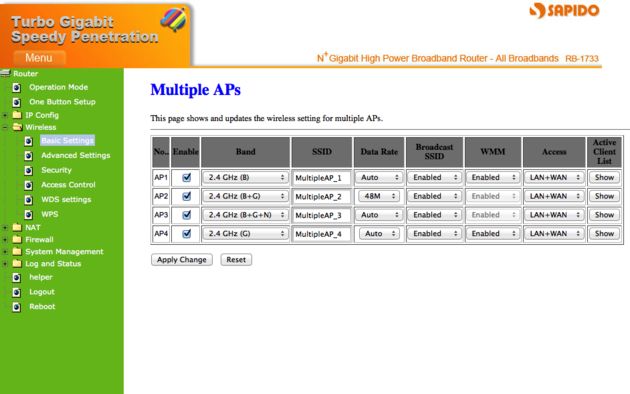Click the MultipleAP_1 SSID field
The image size is (630, 394).
[x=322, y=178]
